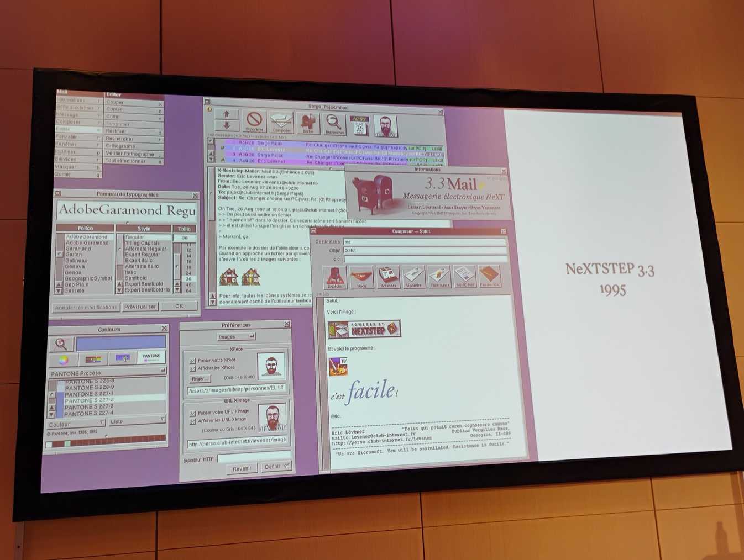
Task: Click the Revenir button
Action: pos(242,468)
